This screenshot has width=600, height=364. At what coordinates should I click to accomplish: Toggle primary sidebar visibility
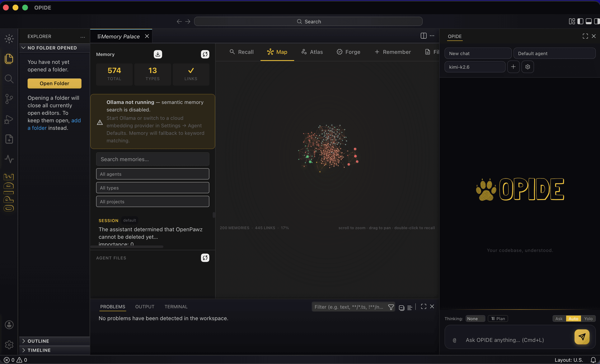click(x=580, y=21)
